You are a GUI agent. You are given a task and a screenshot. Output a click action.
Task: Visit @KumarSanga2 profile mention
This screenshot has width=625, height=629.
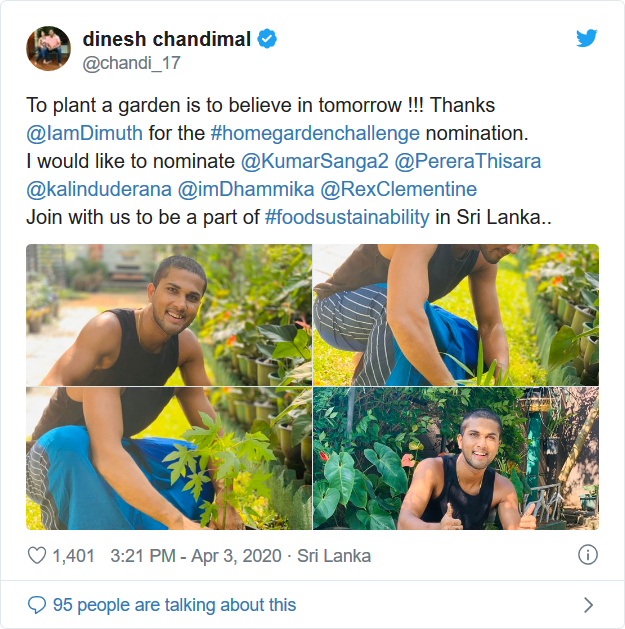315,161
